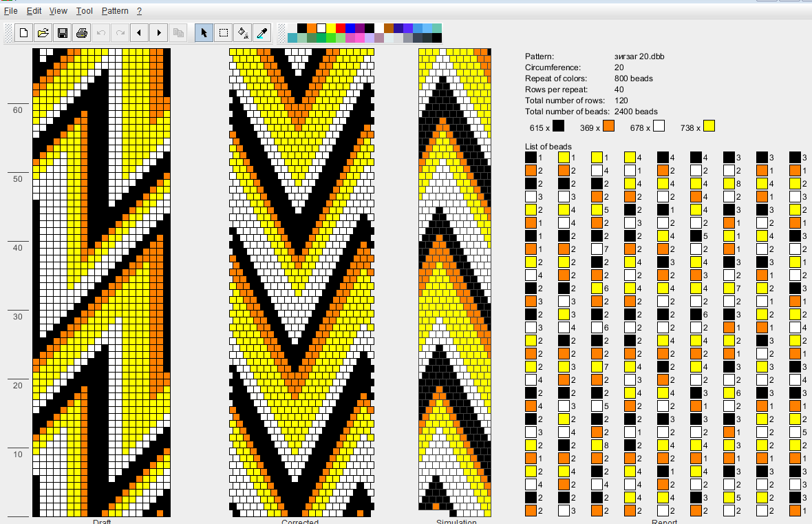The height and width of the screenshot is (524, 812).
Task: Open the Pattern menu
Action: 115,11
